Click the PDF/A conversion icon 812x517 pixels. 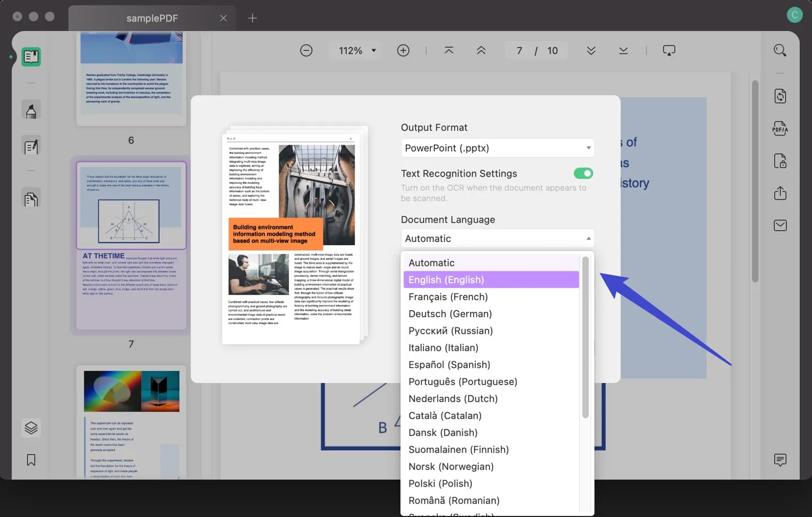click(x=780, y=129)
